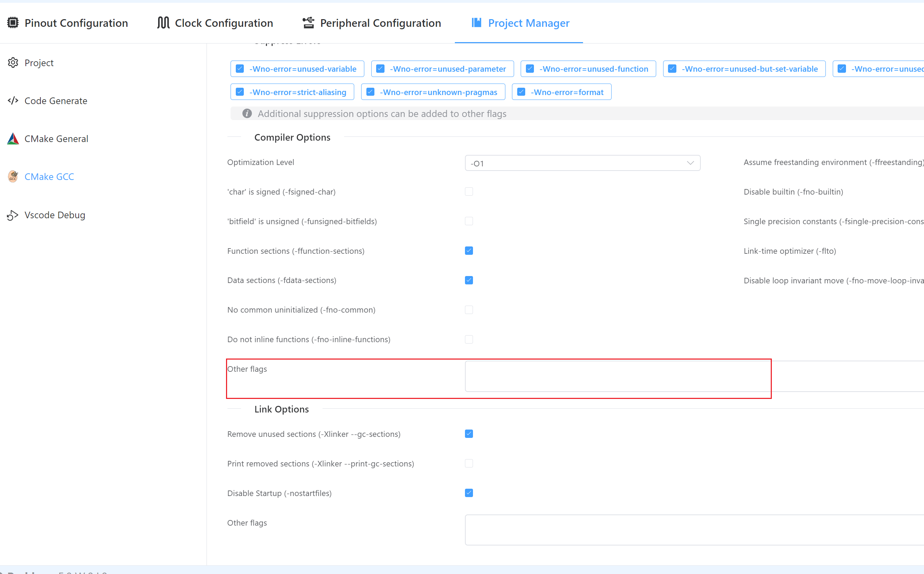Screen dimensions: 924x574
Task: Click the Link Options other flags field
Action: (694, 530)
